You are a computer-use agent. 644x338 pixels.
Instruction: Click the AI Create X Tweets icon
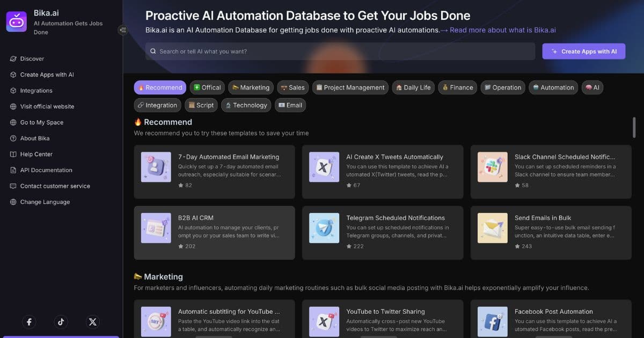[x=324, y=167]
